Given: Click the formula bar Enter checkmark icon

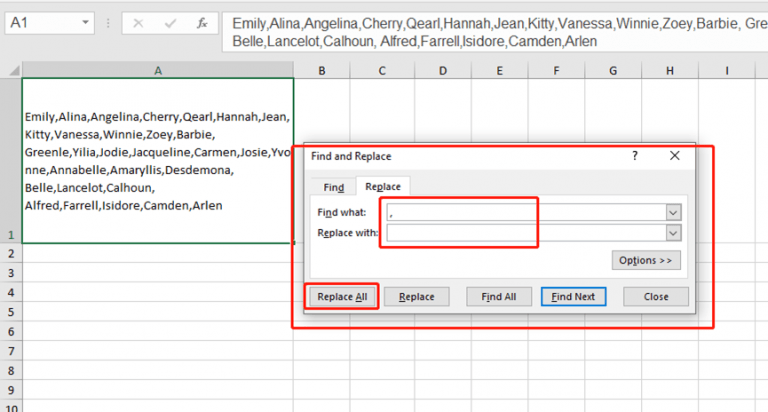Looking at the screenshot, I should tap(169, 22).
